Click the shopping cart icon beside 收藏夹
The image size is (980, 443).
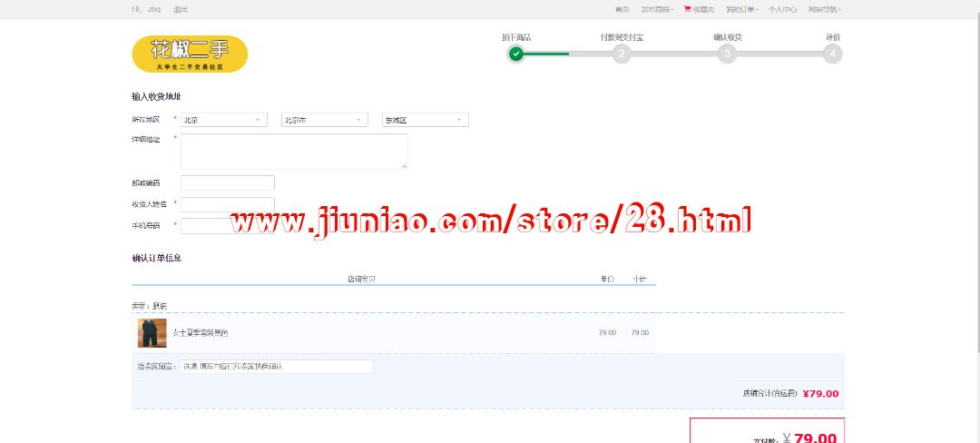click(x=688, y=9)
